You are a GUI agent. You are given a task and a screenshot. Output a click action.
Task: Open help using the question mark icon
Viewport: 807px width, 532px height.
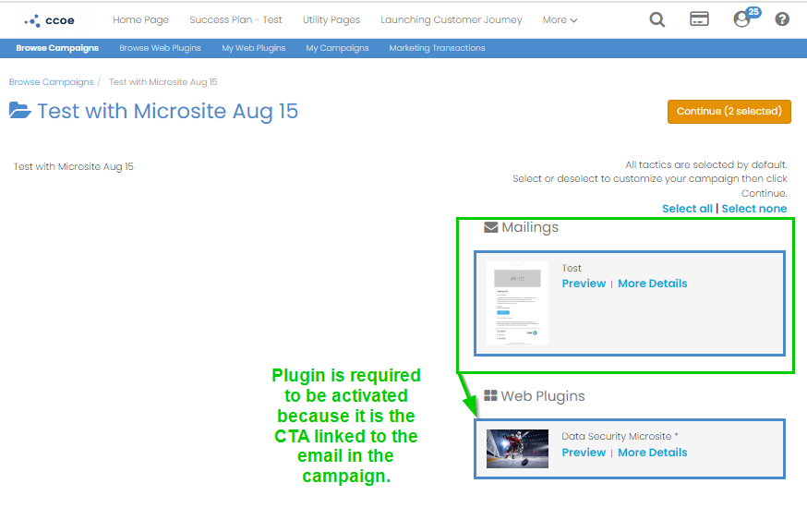tap(781, 18)
